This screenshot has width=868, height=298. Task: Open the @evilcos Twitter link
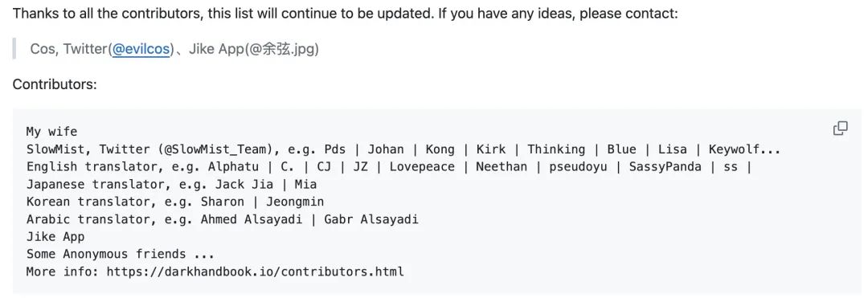(141, 49)
